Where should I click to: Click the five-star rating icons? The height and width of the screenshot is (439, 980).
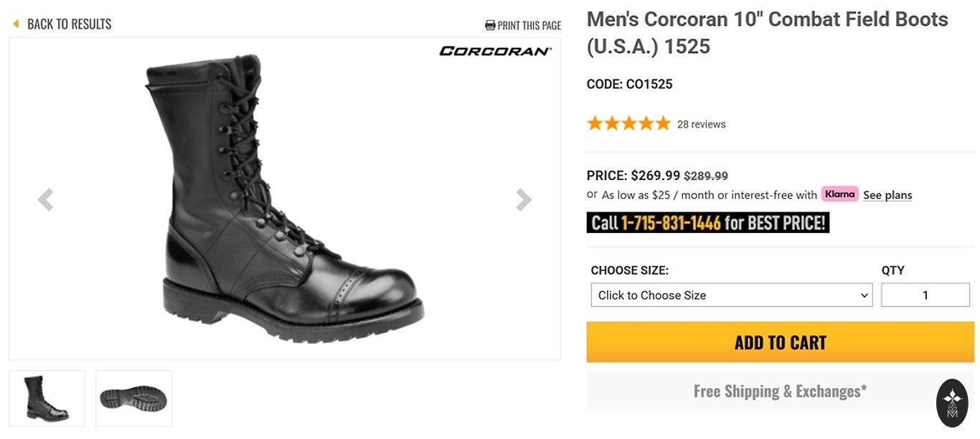pos(628,123)
